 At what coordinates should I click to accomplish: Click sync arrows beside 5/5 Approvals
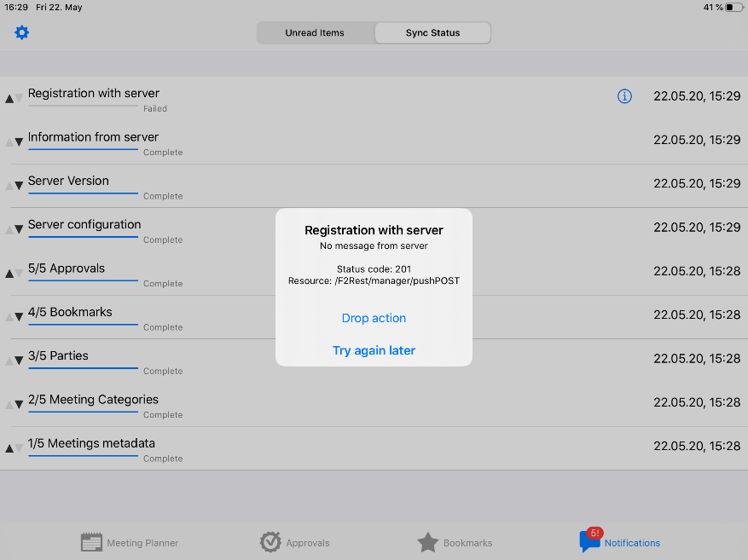14,273
